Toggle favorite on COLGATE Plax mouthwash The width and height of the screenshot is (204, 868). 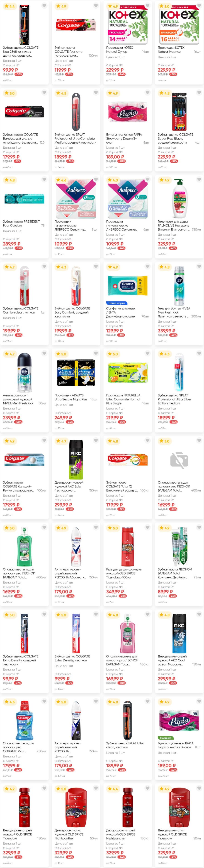click(44, 701)
